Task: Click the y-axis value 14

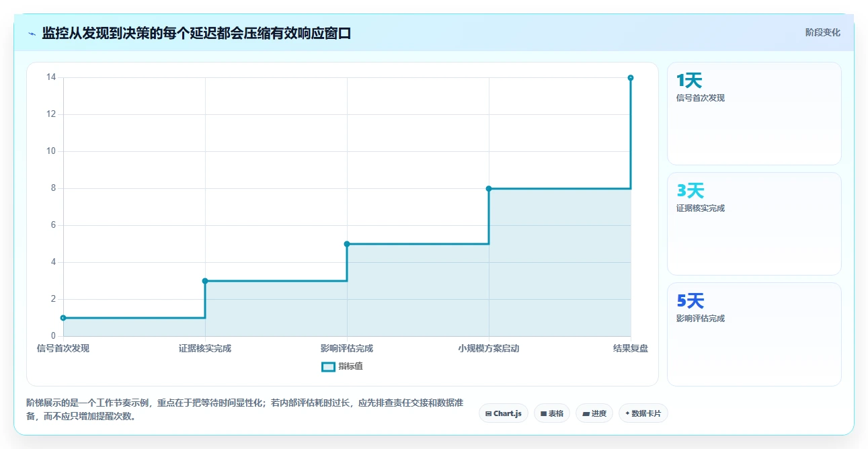Action: tap(51, 77)
